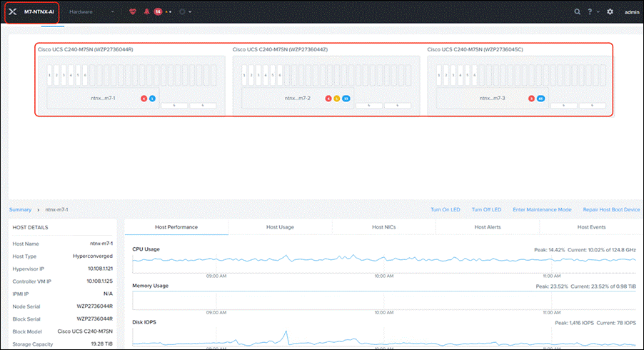This screenshot has width=644, height=350.
Task: Click blue info alert badge on ntnx...m7-1
Action: pos(152,99)
